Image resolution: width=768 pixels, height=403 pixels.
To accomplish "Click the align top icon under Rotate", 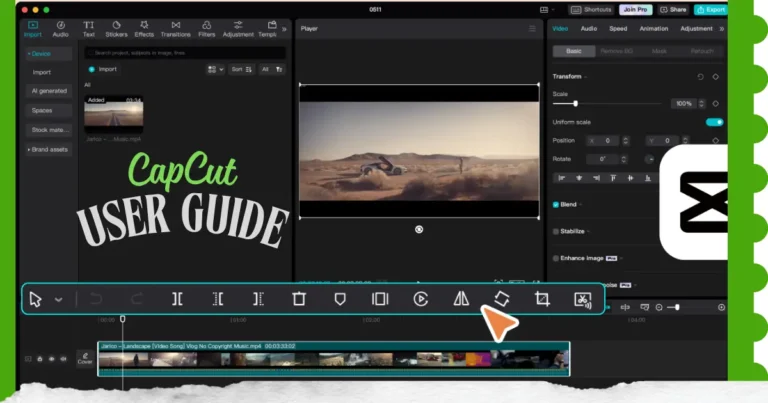I will [613, 178].
